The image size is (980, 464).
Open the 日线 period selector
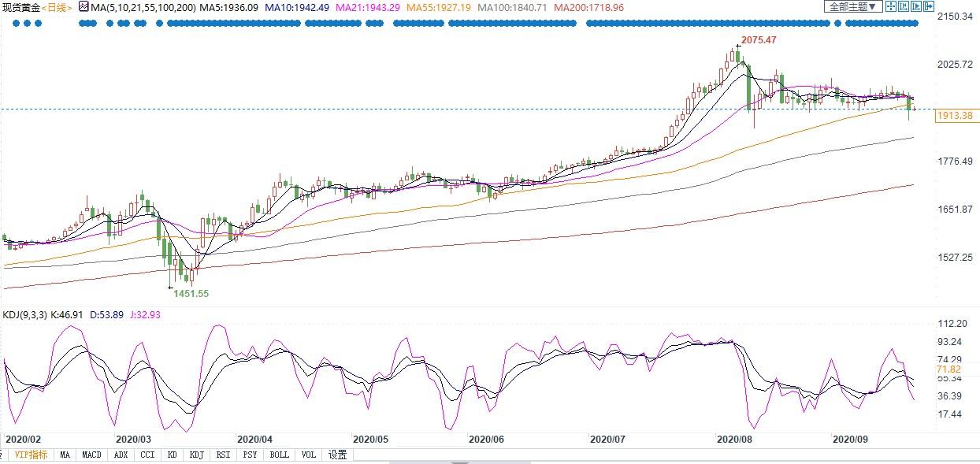(58, 7)
